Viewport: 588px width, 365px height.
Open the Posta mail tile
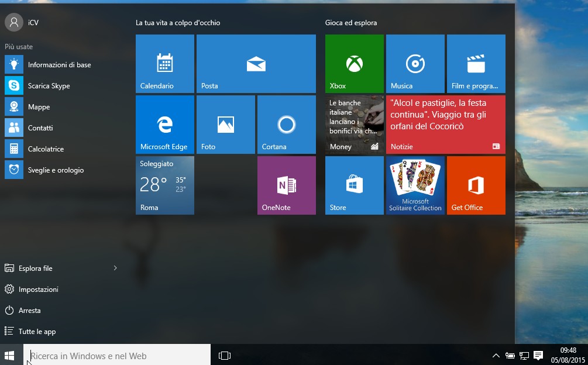256,64
